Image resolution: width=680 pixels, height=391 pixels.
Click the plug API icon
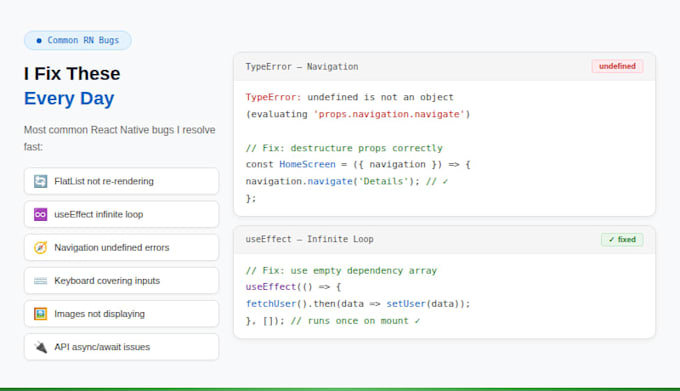coord(40,347)
